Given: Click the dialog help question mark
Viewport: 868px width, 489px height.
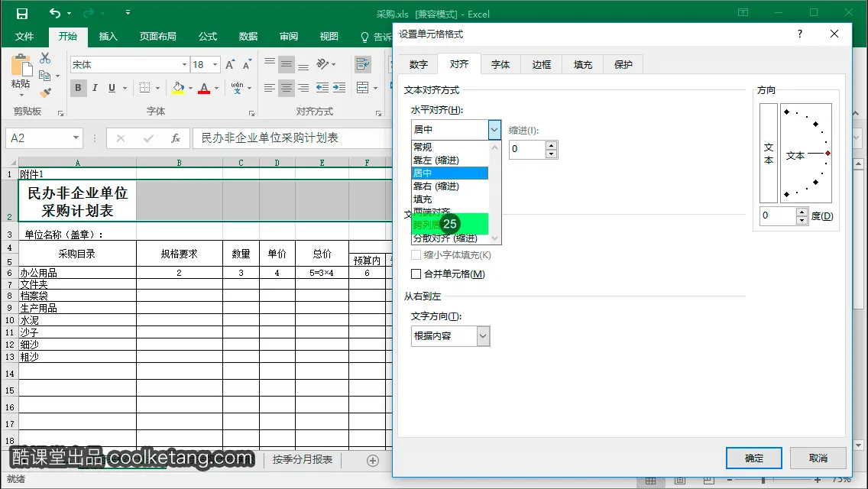Looking at the screenshot, I should point(800,34).
